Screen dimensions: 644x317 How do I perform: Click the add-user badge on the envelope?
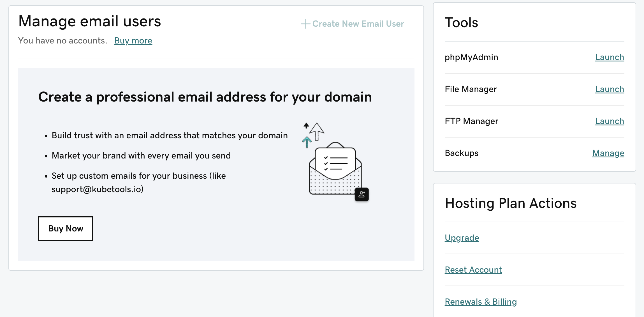pos(362,194)
